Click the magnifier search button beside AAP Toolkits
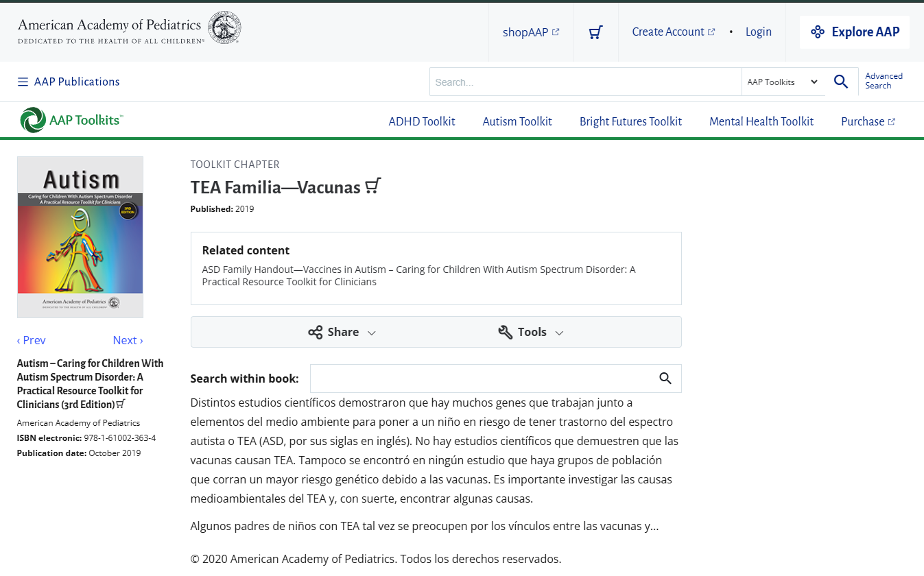Image resolution: width=924 pixels, height=576 pixels. tap(841, 82)
